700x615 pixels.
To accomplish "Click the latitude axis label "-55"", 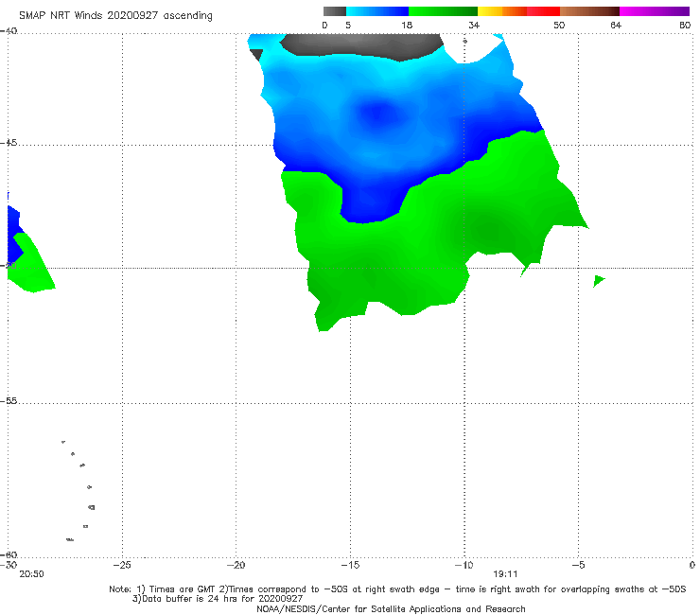I will coord(9,401).
